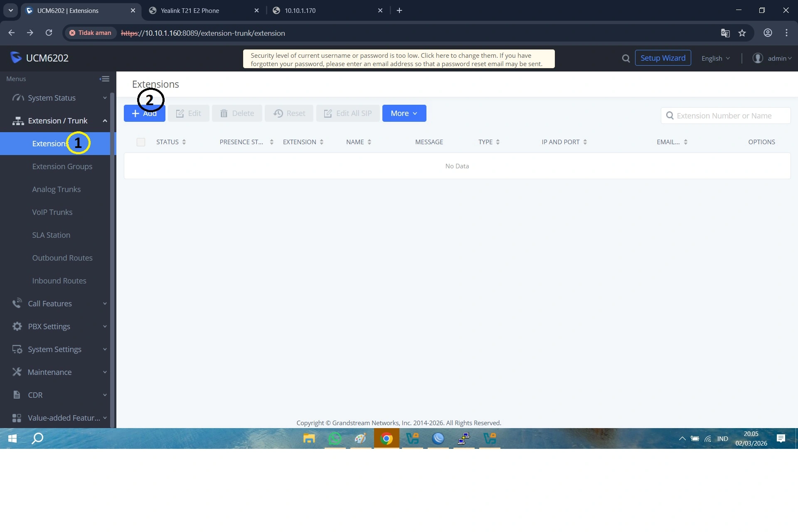Open Maintenance via the wrench icon
Viewport: 798px width, 532px height.
point(17,372)
